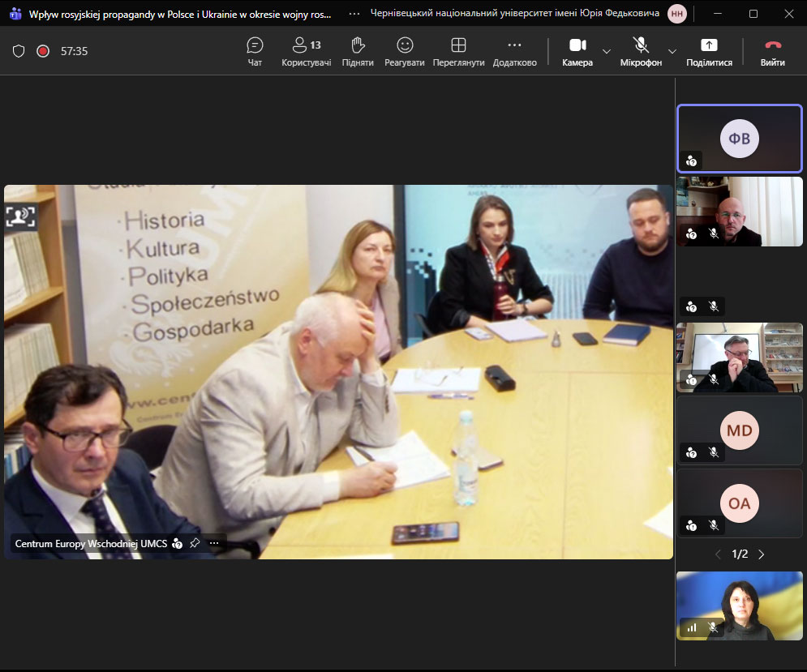
Task: Expand microphone options dropdown arrow
Action: point(672,51)
